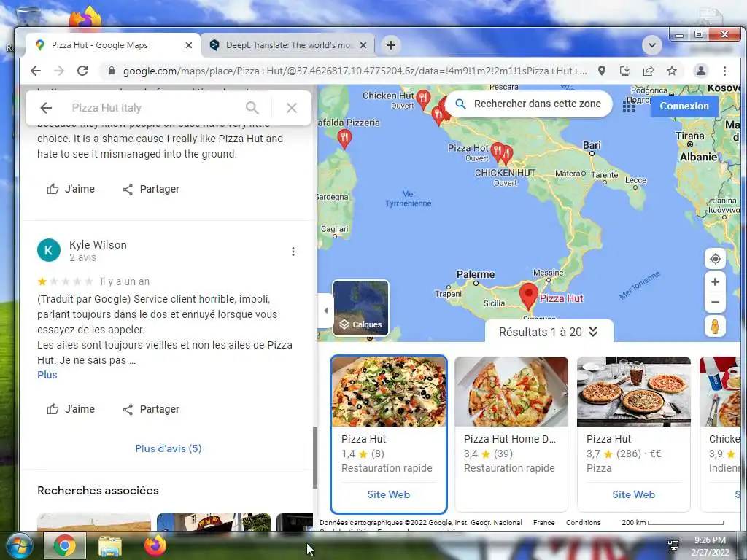The image size is (747, 560).
Task: Open Plus d'avis (5) link
Action: click(x=169, y=448)
